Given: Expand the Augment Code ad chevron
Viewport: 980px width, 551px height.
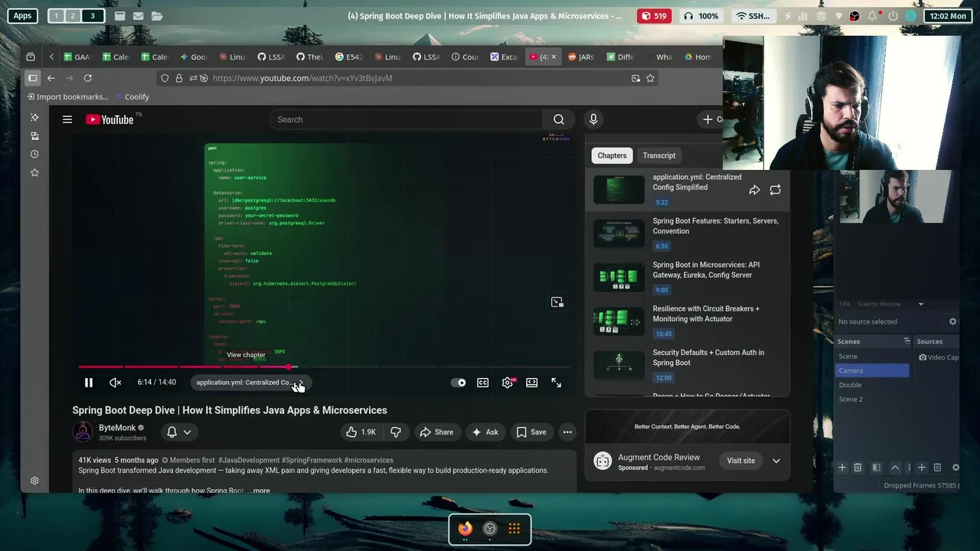Looking at the screenshot, I should click(x=776, y=461).
